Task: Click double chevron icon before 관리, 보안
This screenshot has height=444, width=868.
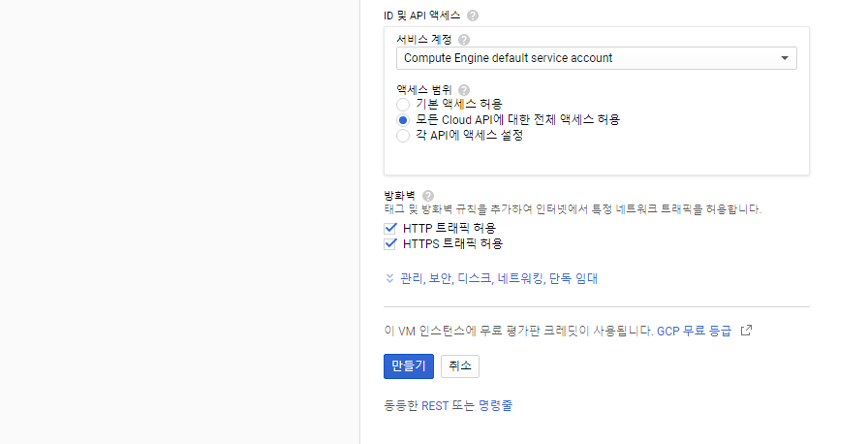Action: click(389, 278)
